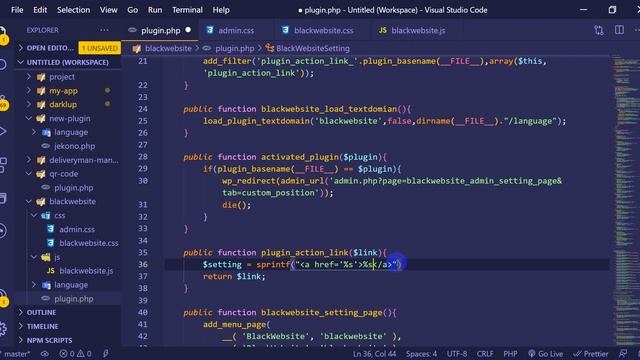Expand language folder under blackwebsite

[x=71, y=285]
